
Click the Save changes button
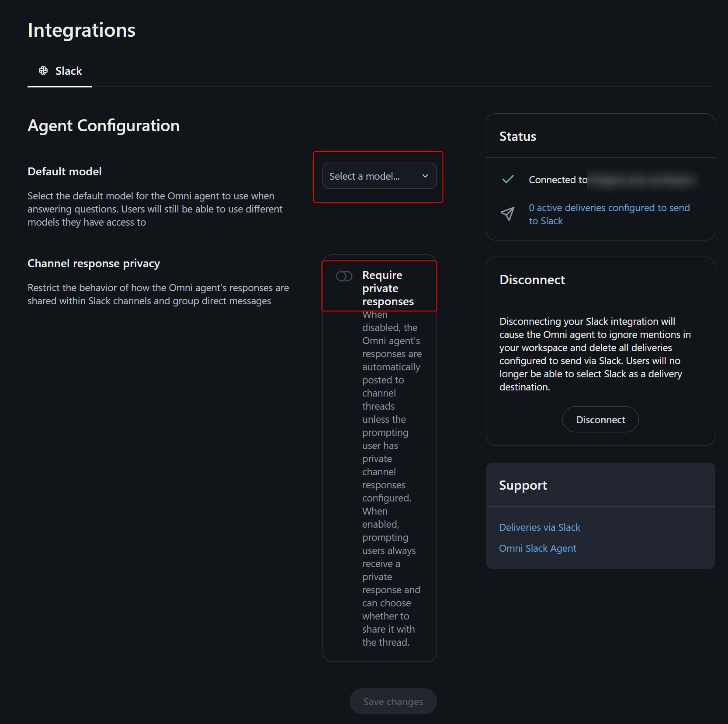(x=393, y=701)
